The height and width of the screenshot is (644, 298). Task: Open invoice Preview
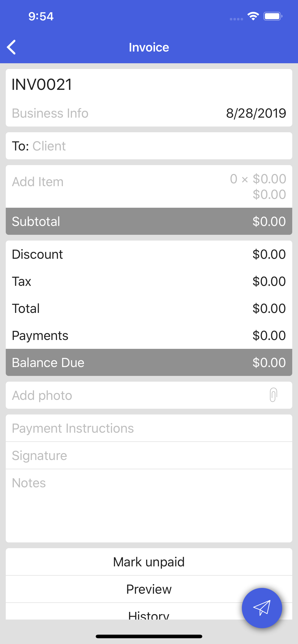pos(149,589)
